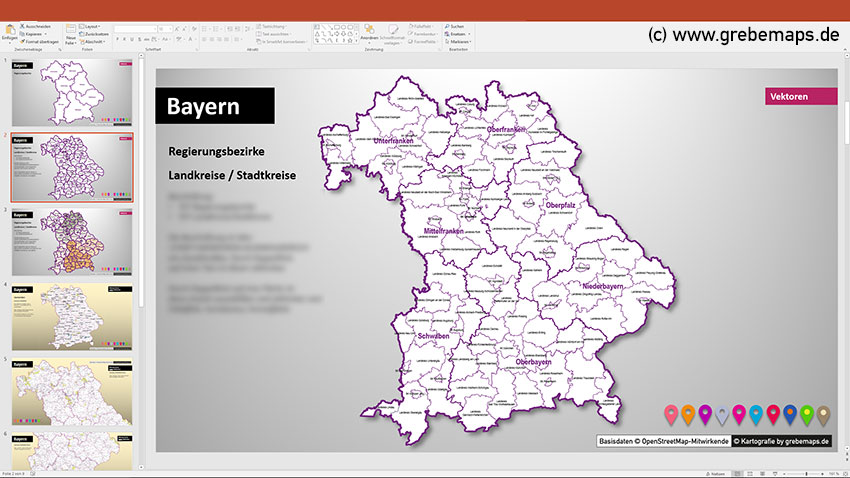850x478 pixels.
Task: Toggle the Notizen pane in status bar
Action: pos(716,473)
